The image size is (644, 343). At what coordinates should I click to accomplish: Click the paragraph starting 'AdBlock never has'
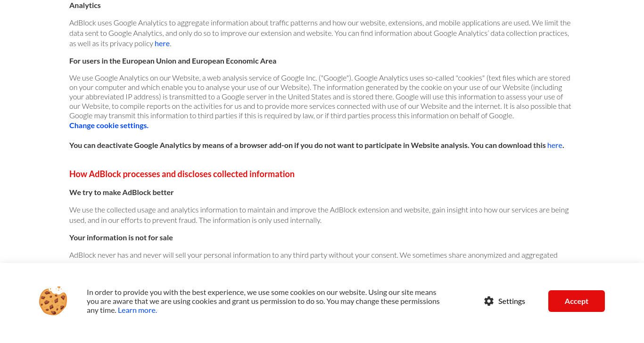tap(314, 255)
